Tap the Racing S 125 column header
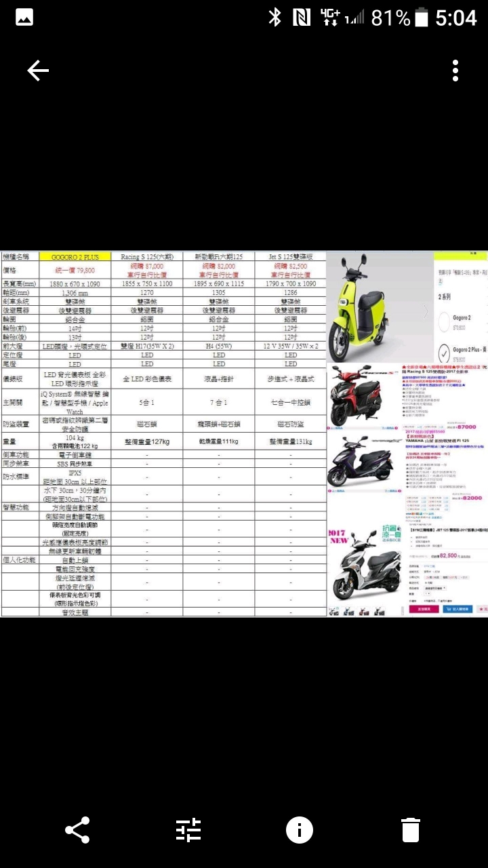The width and height of the screenshot is (488, 868). (147, 257)
